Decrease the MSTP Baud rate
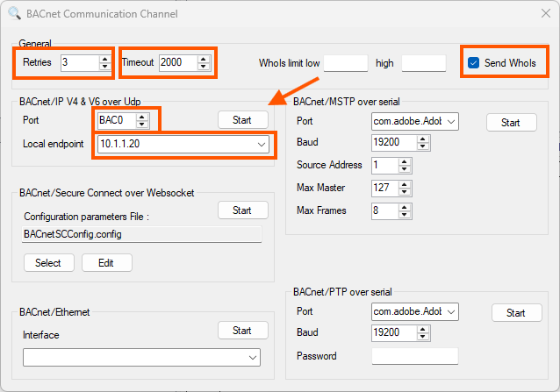This screenshot has height=392, width=560. (423, 146)
